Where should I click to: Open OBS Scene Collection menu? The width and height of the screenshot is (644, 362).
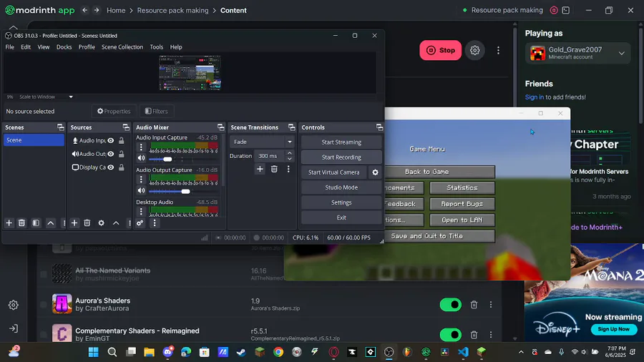(122, 47)
